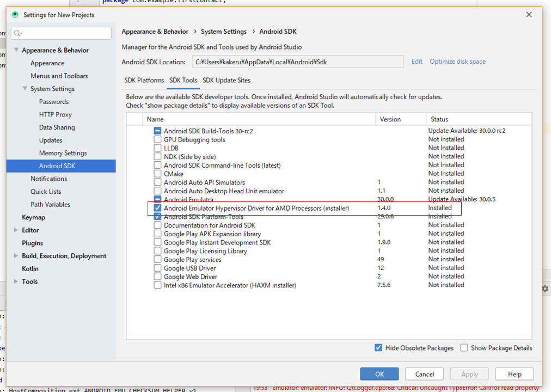Check GPU Debugging tools

pos(157,139)
